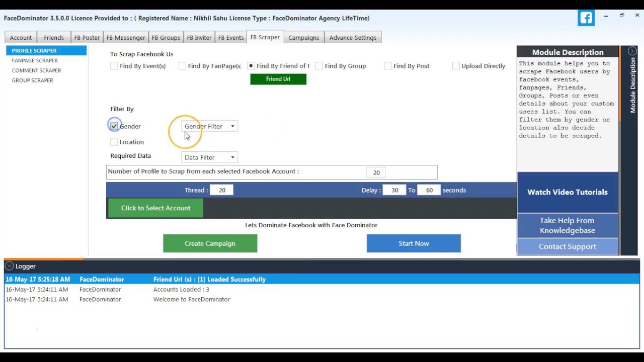Image resolution: width=644 pixels, height=362 pixels.
Task: Toggle the Find By Friend of Friend checkbox
Action: click(x=251, y=66)
